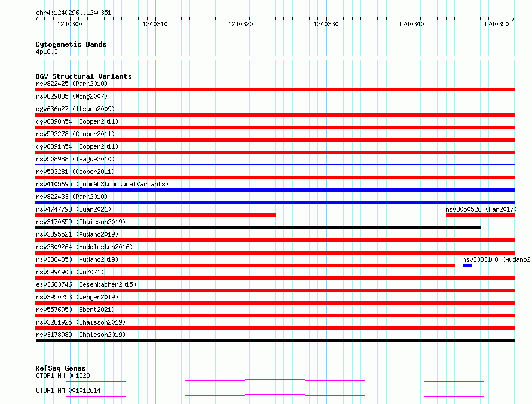Click the black bar of nsv3178989
The image size is (532, 404).
(275, 341)
